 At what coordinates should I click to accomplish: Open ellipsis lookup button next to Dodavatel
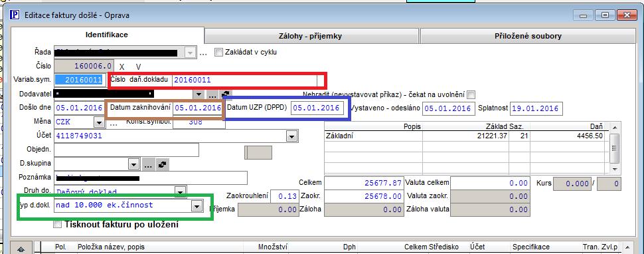212,94
